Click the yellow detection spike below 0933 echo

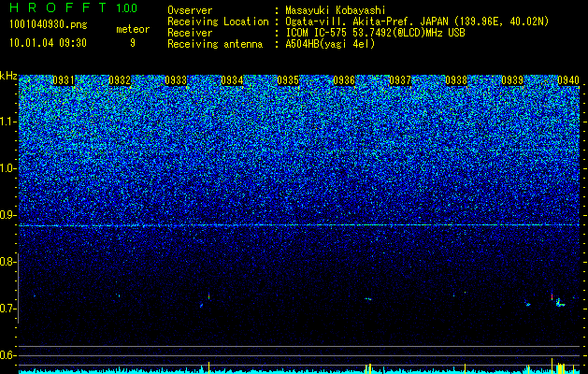(x=208, y=367)
